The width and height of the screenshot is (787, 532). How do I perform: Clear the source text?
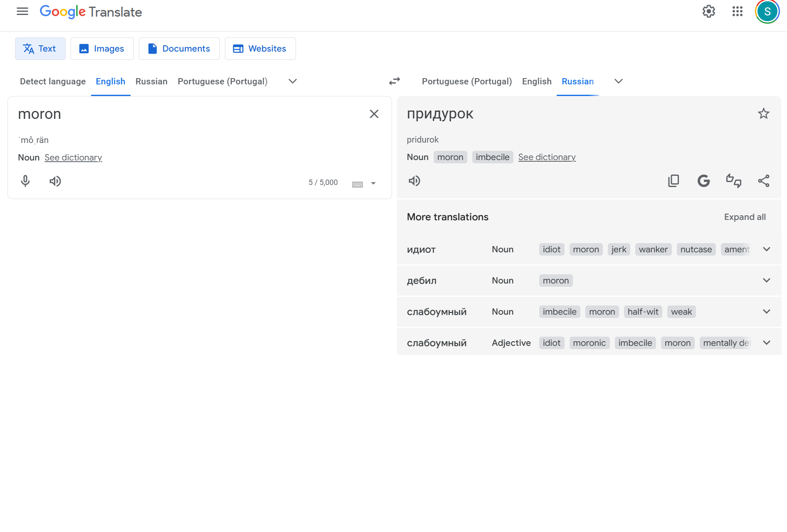[x=374, y=114]
